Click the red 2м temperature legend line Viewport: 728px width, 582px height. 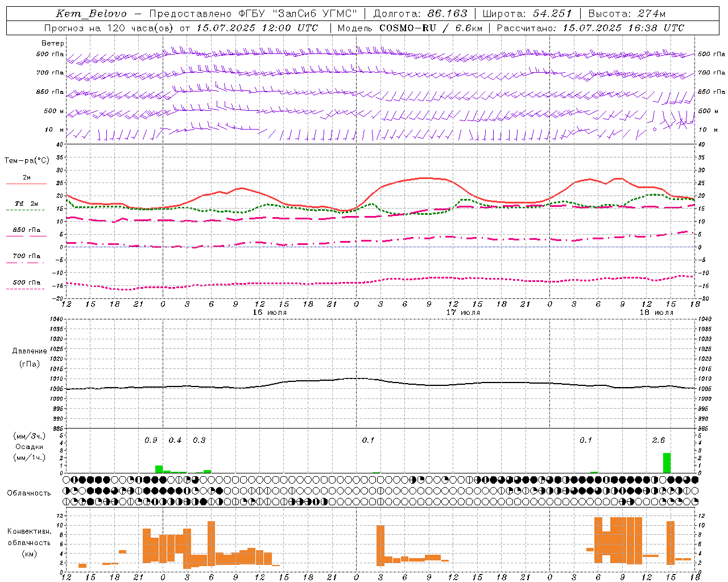pyautogui.click(x=26, y=184)
